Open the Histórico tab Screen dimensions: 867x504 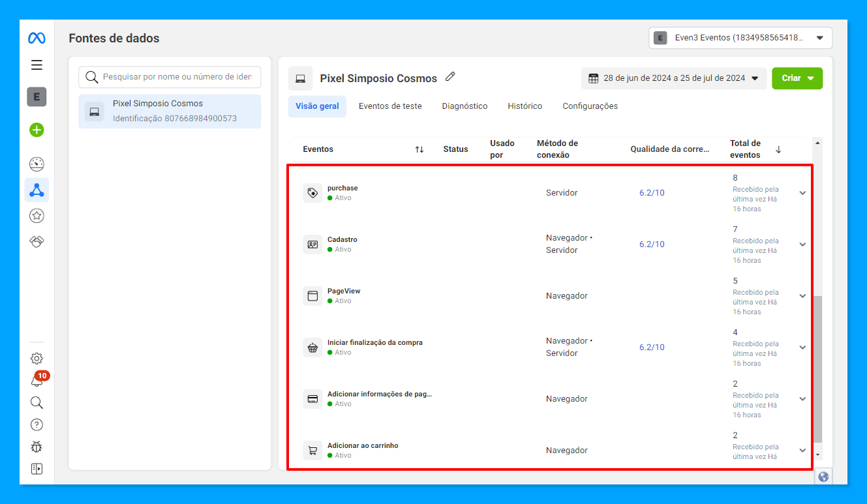pyautogui.click(x=525, y=106)
